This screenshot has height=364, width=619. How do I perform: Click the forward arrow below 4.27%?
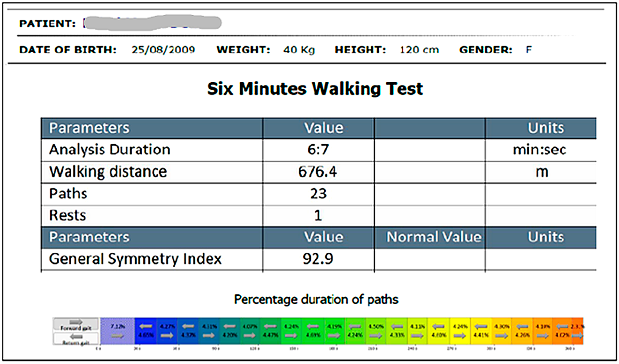coord(167,336)
